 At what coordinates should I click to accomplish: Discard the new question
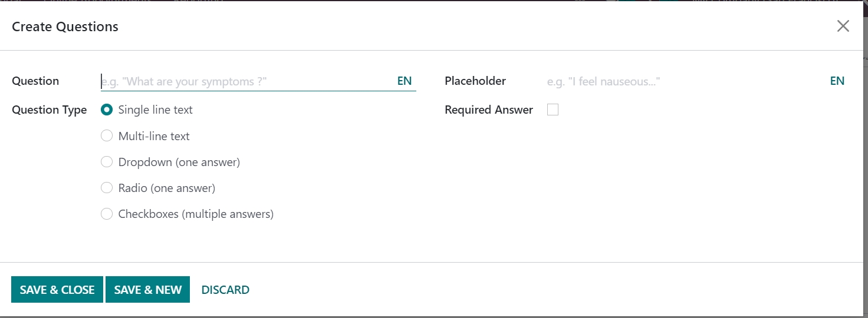225,290
